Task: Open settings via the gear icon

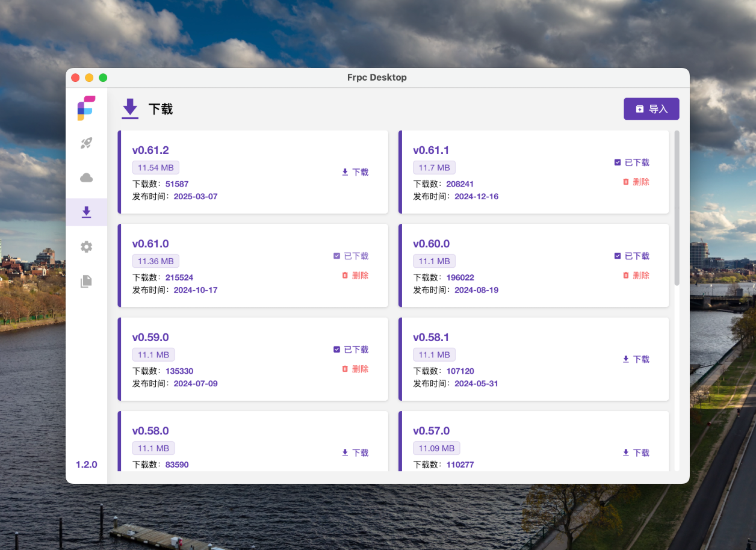Action: (86, 247)
